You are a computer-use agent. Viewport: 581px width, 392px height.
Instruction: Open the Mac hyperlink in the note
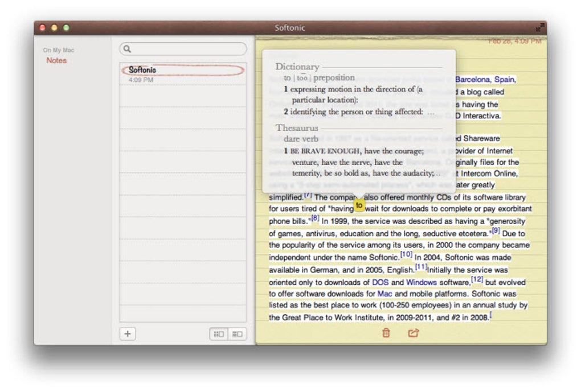pyautogui.click(x=384, y=294)
